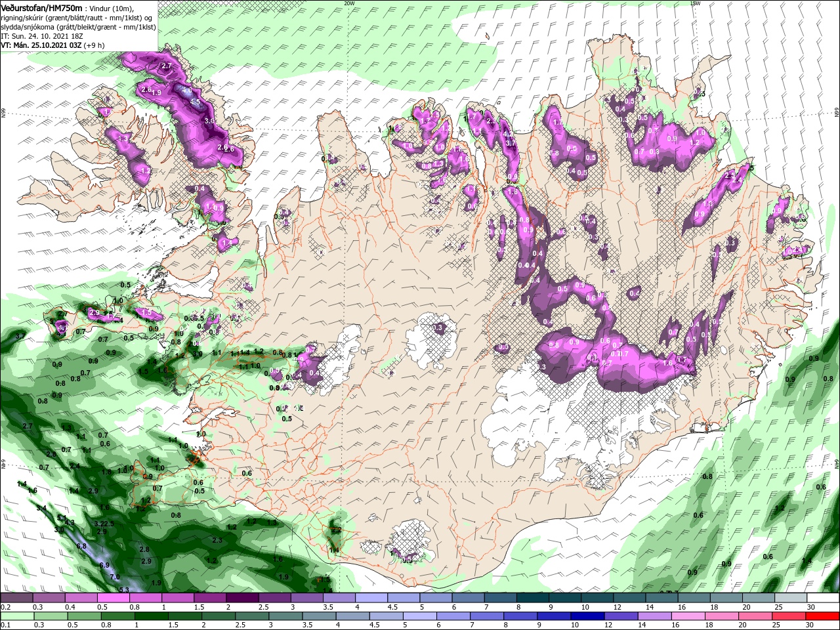This screenshot has height=630, width=840.
Task: Select the darkest green rain swatch starting at 1
Action: coord(151,617)
